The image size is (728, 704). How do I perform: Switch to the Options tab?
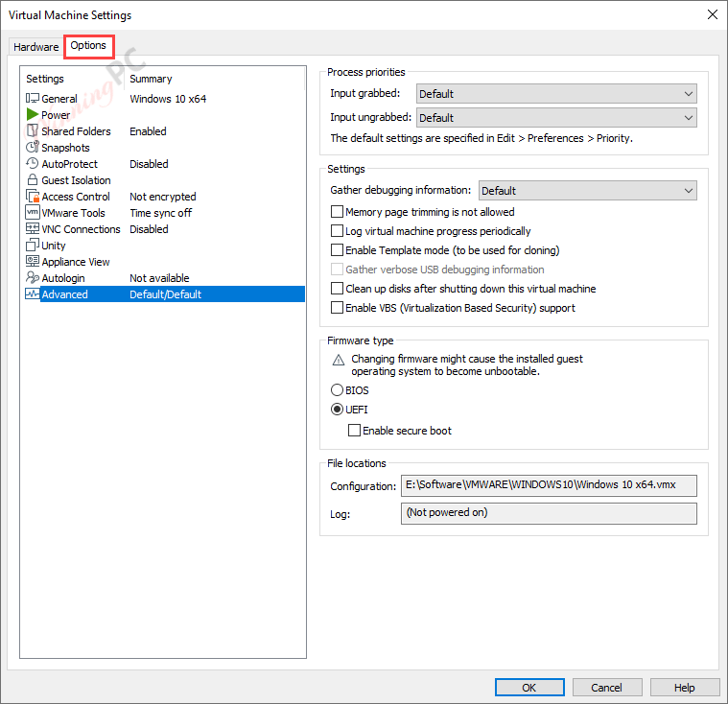(88, 45)
